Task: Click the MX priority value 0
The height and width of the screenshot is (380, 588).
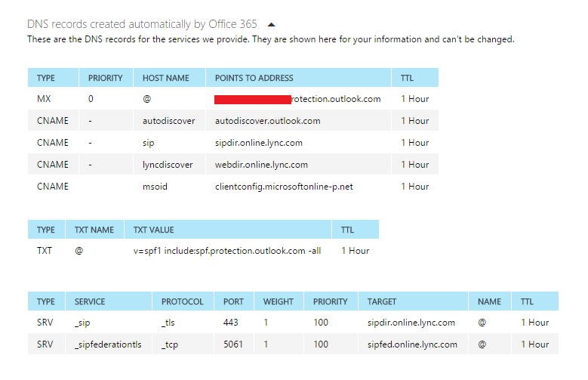Action: tap(91, 99)
